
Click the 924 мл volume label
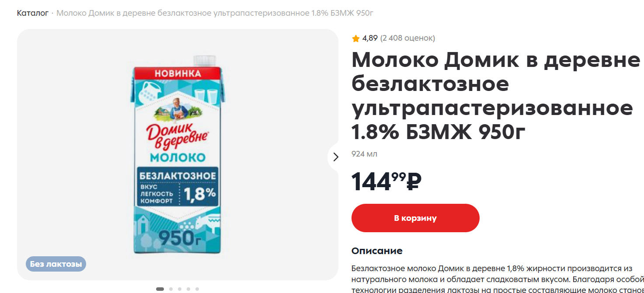pyautogui.click(x=364, y=154)
